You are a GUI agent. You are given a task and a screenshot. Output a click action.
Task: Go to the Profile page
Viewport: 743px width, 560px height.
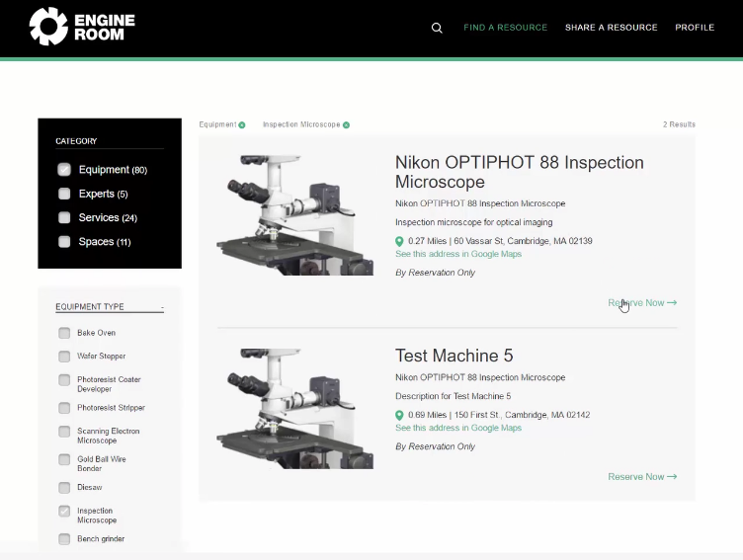(695, 28)
